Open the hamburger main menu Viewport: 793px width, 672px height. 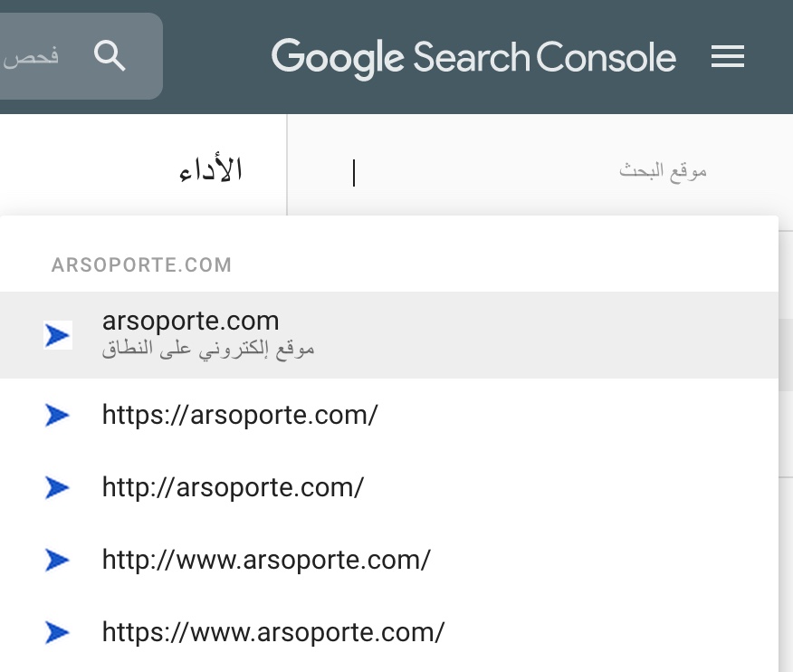tap(727, 56)
